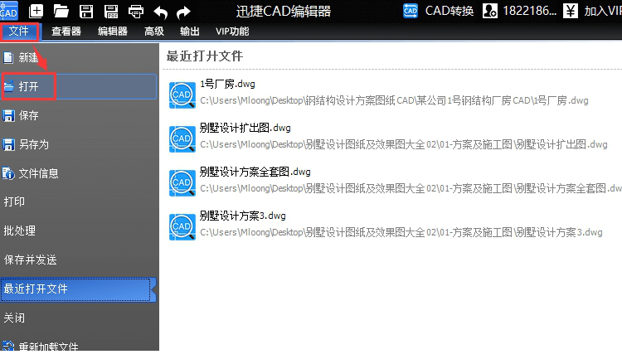Click the printer icon in title bar
Image resolution: width=622 pixels, height=364 pixels.
[x=136, y=12]
